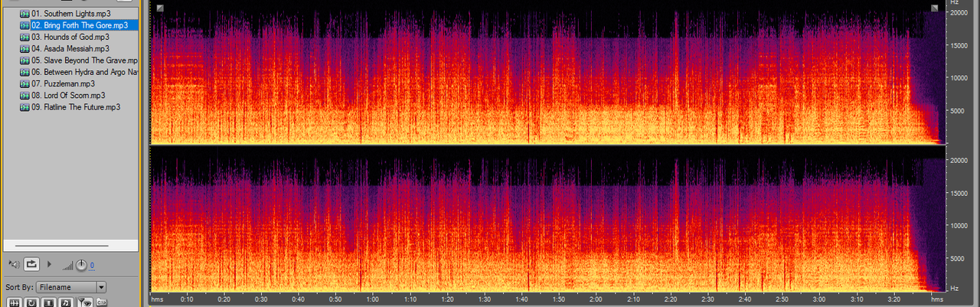Click 15000 on upper channel frequency ruler
Viewport: 980px width, 307px height.
(959, 45)
